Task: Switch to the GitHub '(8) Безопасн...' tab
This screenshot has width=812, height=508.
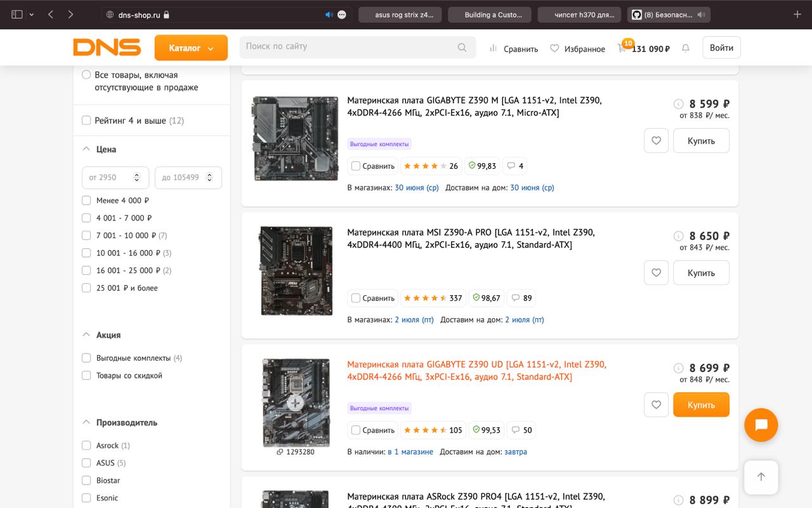Action: 668,15
